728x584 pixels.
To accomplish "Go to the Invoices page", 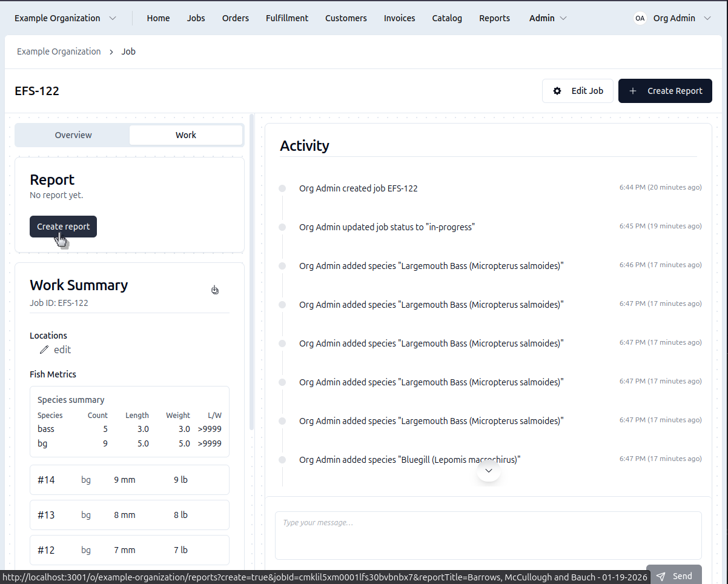I will [399, 18].
